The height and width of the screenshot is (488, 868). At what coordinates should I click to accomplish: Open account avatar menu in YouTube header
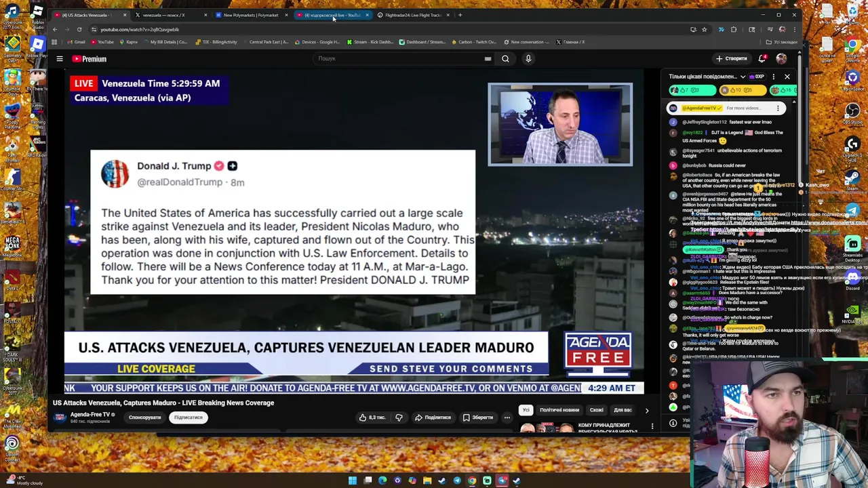(x=781, y=58)
